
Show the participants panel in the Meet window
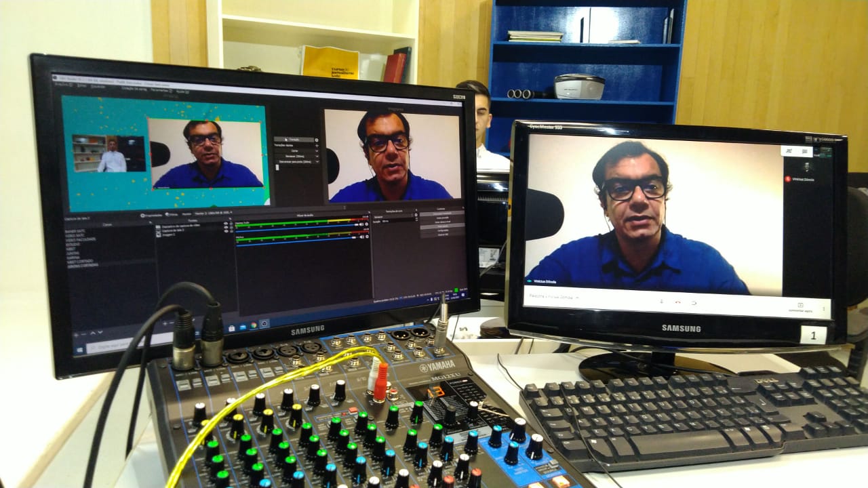click(x=790, y=150)
